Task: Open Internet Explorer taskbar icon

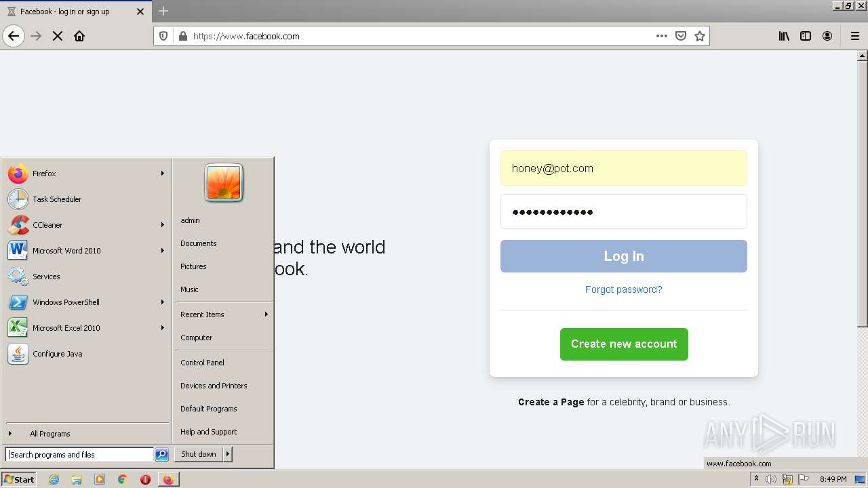Action: pyautogui.click(x=54, y=479)
